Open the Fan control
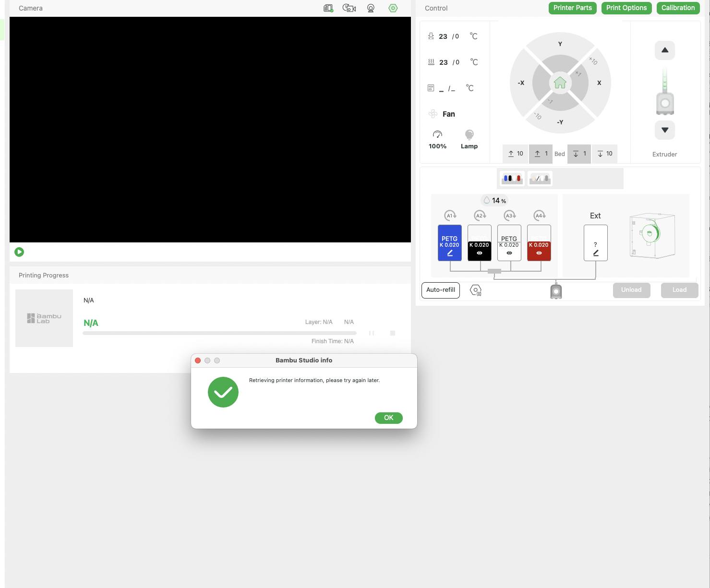Image resolution: width=710 pixels, height=588 pixels. coord(442,114)
